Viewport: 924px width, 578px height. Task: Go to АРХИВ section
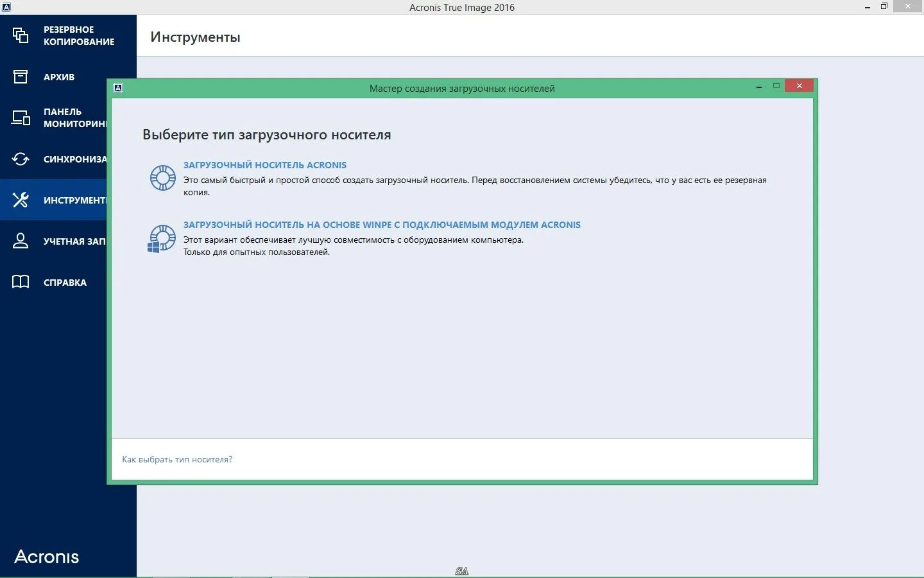[x=59, y=77]
